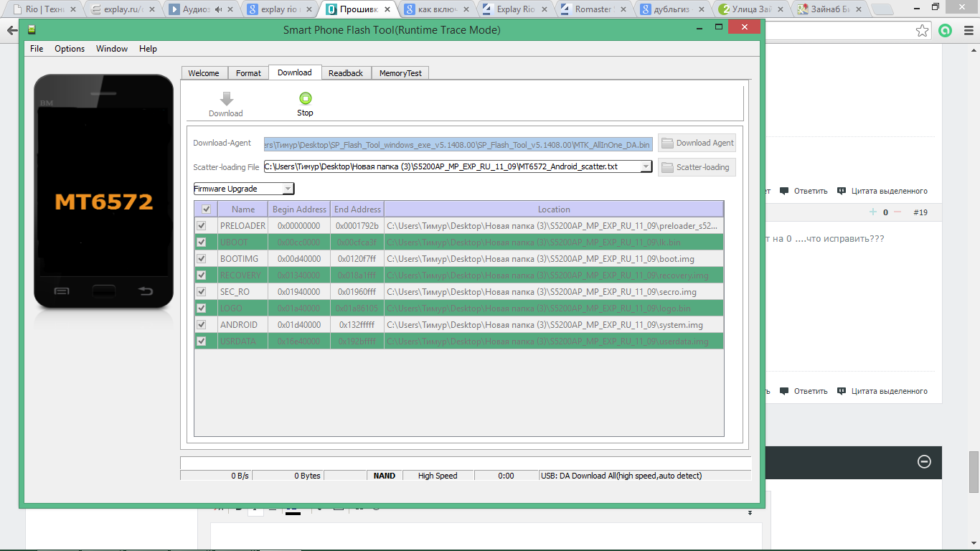Viewport: 980px width, 551px height.
Task: Click the collapse circle icon in dark bar
Action: [x=925, y=461]
